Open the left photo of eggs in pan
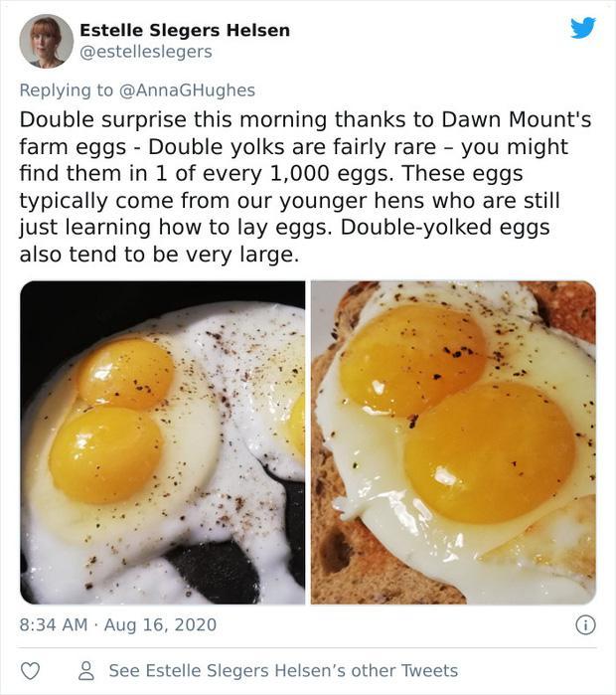 coord(163,442)
